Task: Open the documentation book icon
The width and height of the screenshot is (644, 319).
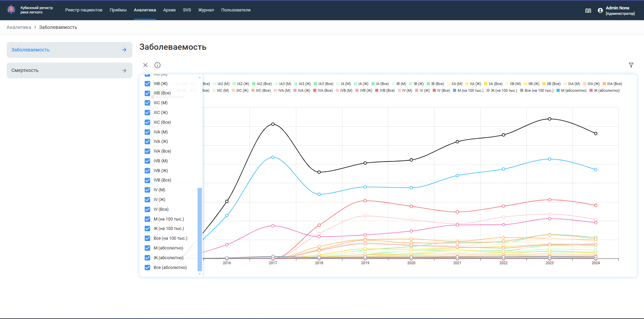Action: tap(588, 11)
